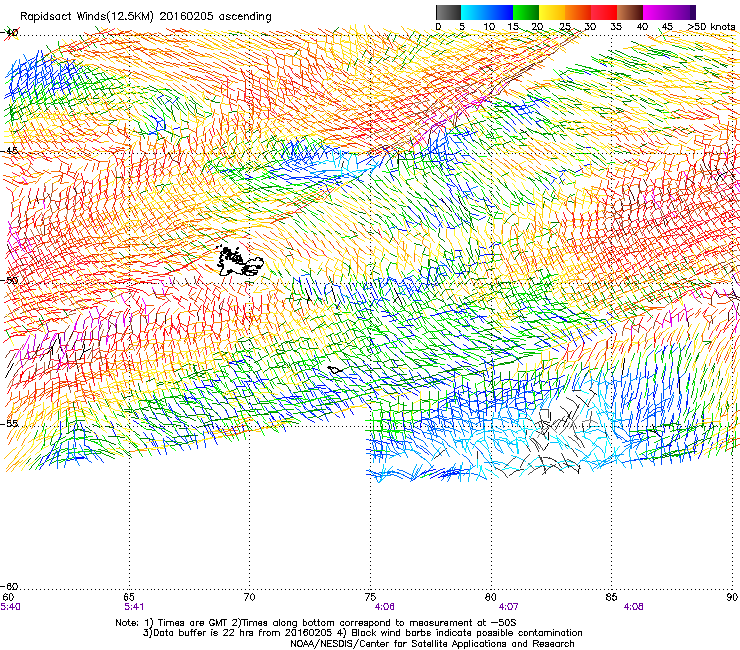The width and height of the screenshot is (740, 650).
Task: Click the green 15-20 knots legend swatch
Action: click(526, 12)
